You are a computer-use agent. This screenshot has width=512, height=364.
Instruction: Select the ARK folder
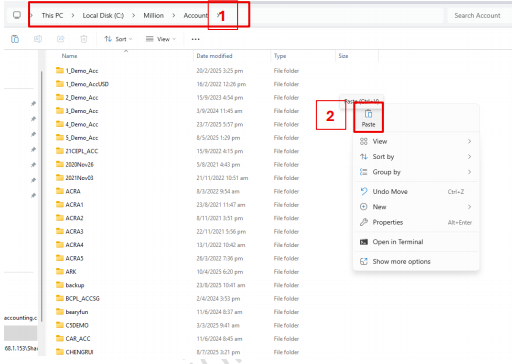71,272
